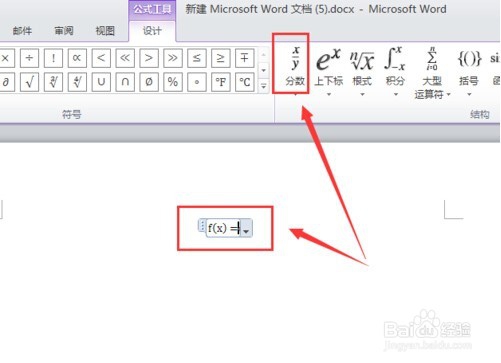Switch to the 邮件 ribbon tab
This screenshot has height=363, width=501.
pyautogui.click(x=22, y=31)
